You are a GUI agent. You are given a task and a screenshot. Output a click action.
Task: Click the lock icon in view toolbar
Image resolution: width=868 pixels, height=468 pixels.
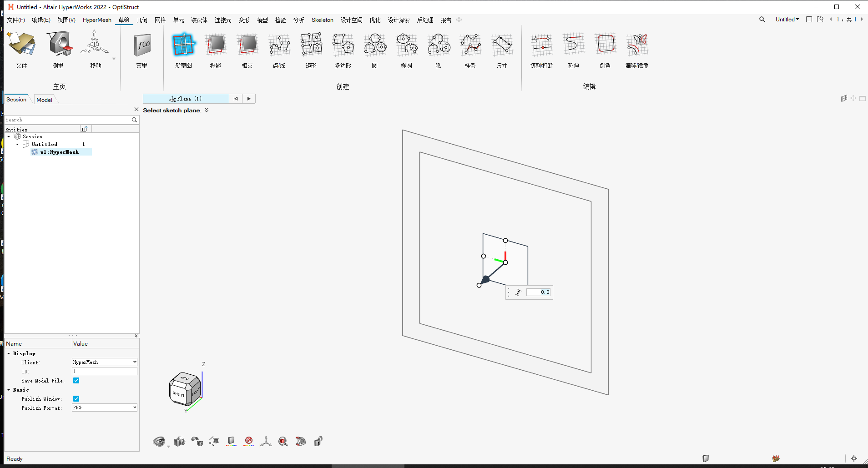click(318, 441)
